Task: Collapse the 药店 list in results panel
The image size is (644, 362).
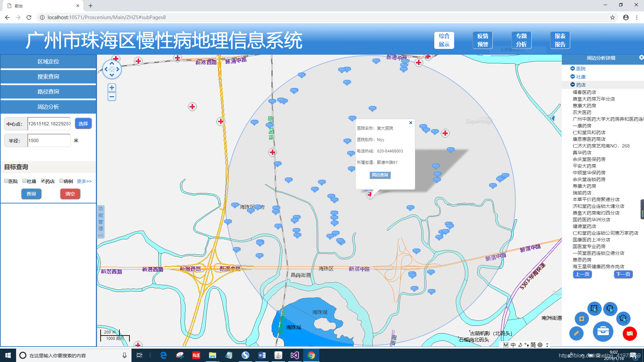Action: (573, 85)
